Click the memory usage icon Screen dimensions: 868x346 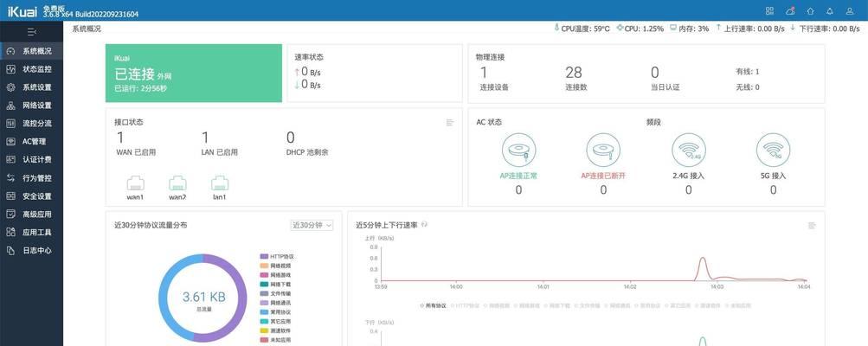point(673,28)
